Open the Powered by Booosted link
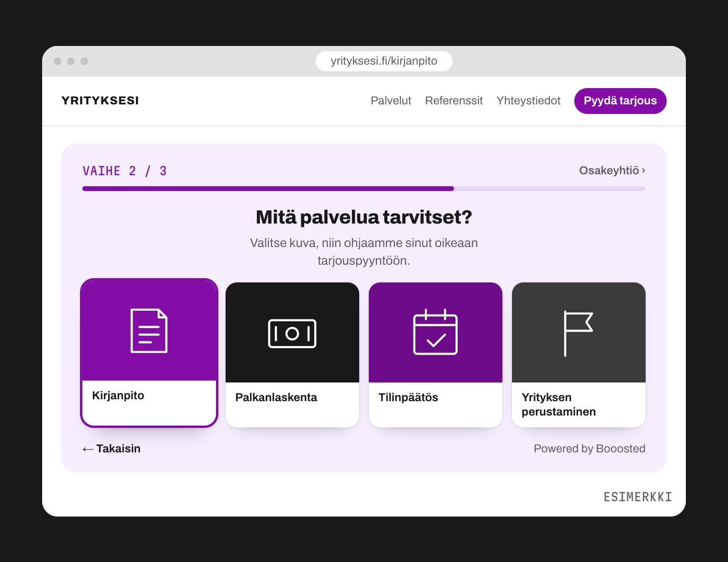Viewport: 728px width, 562px height. point(590,449)
